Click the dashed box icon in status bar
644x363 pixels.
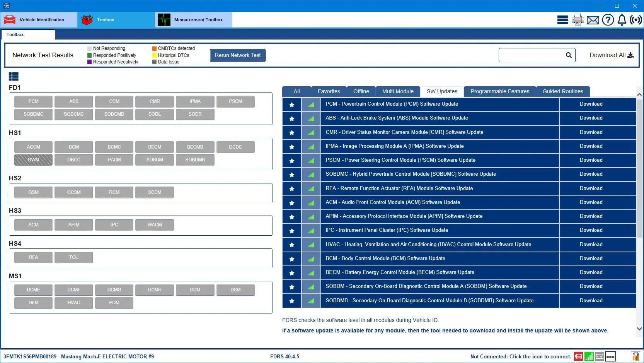pos(610,356)
